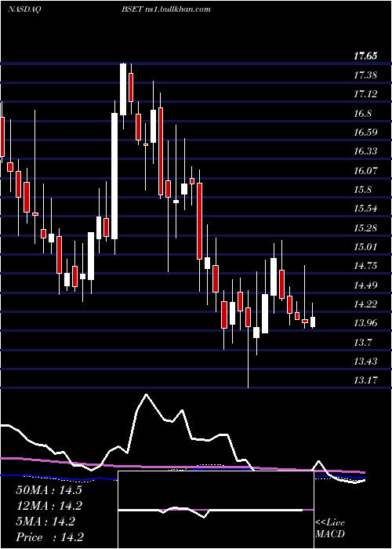This screenshot has height=549, width=392.
Task: Click the 15.28 price axis label
Action: [x=366, y=228]
